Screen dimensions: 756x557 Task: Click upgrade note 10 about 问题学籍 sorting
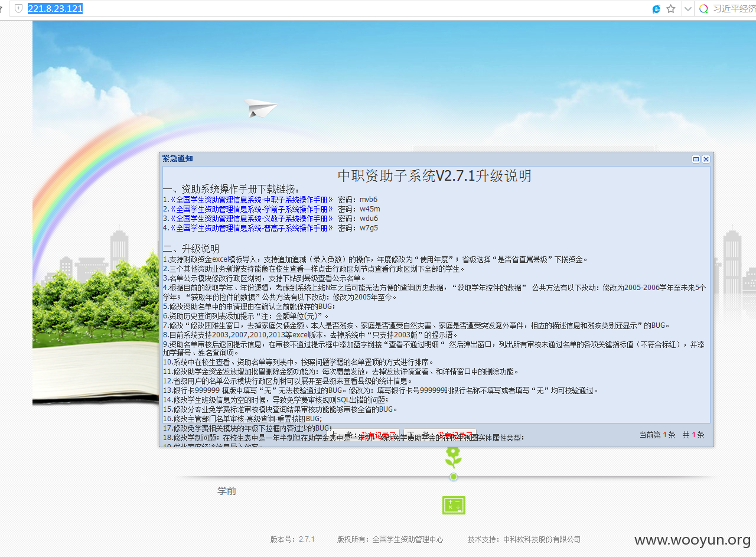click(298, 362)
